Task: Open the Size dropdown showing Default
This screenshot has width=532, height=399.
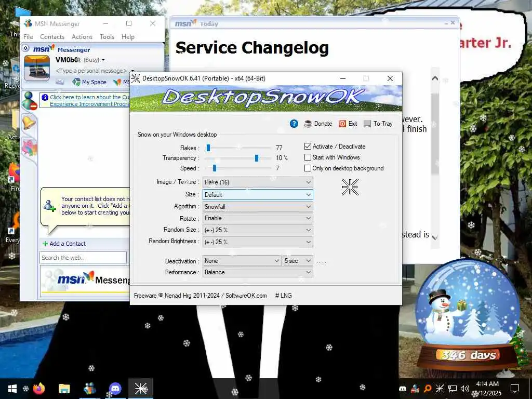Action: (x=258, y=195)
